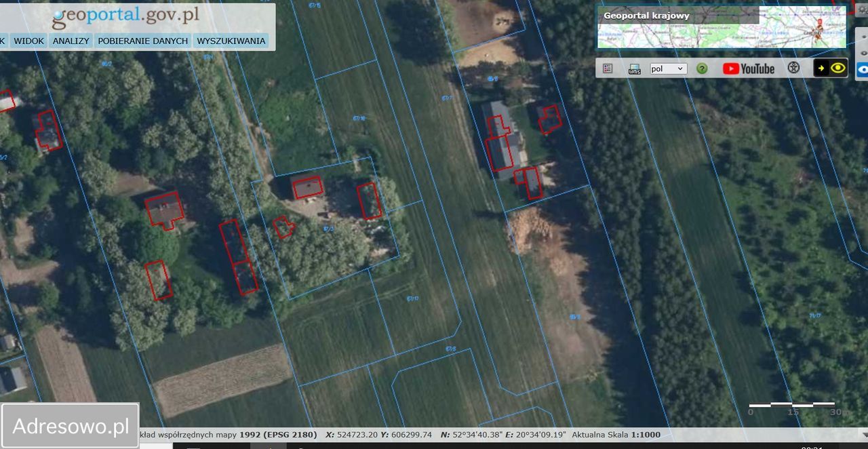Click the Geoportal krajowy overview map
Screen dimensions: 868x449
[x=722, y=28]
